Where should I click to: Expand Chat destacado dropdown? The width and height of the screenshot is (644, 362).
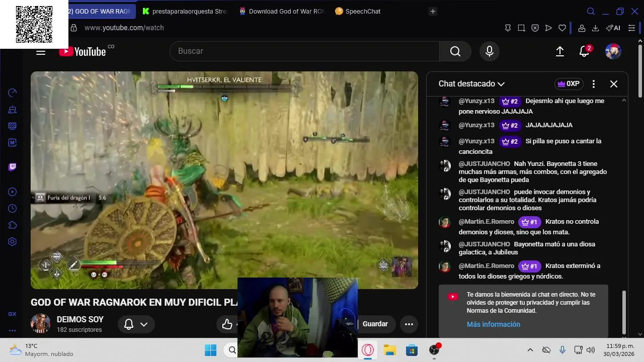(471, 84)
